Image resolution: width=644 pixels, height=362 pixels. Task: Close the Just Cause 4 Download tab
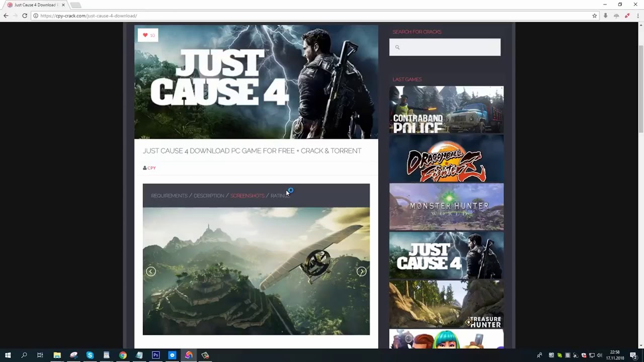[63, 5]
